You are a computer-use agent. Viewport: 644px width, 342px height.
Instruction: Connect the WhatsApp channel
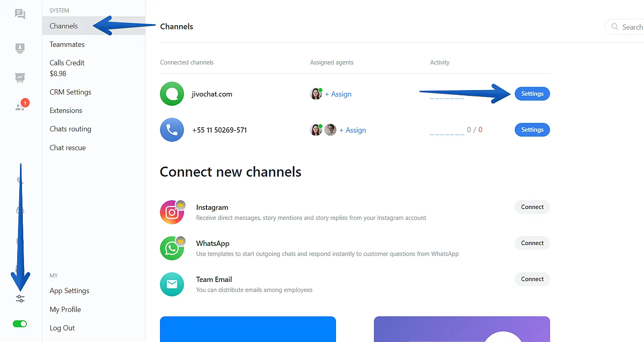[x=532, y=243]
